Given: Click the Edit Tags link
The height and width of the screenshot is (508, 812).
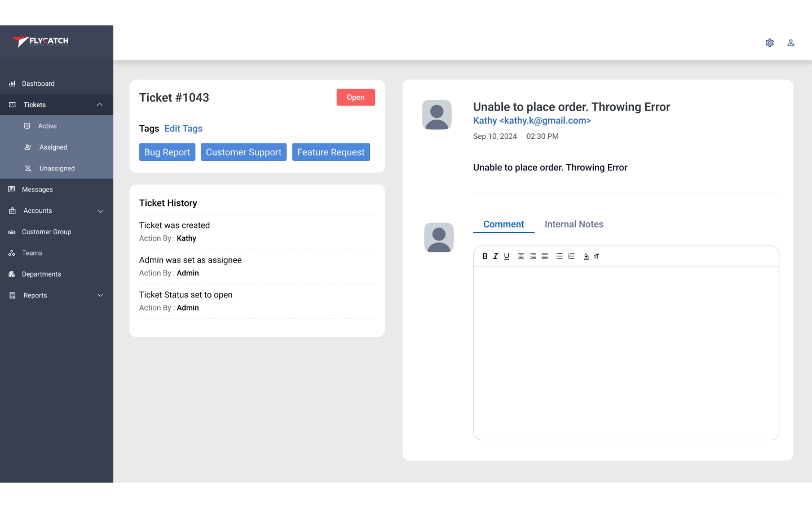Looking at the screenshot, I should pyautogui.click(x=183, y=129).
